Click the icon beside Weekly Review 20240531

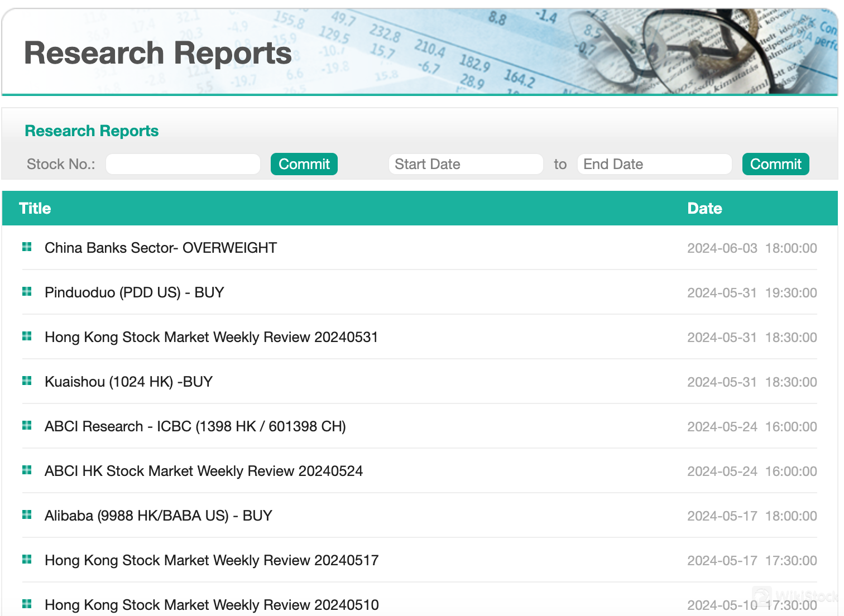[x=27, y=336]
